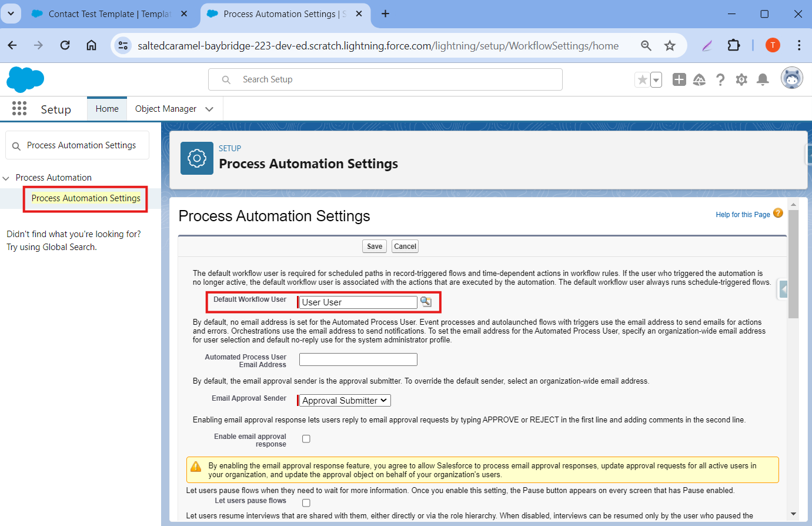Open the Object Manager tab
Viewport: 812px width, 526px height.
[x=166, y=109]
